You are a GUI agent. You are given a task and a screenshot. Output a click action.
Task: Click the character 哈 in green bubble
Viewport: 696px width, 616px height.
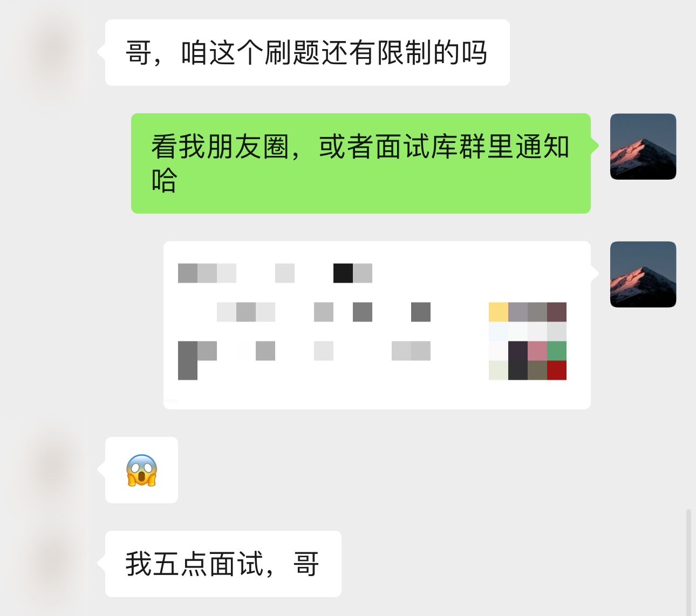(164, 180)
